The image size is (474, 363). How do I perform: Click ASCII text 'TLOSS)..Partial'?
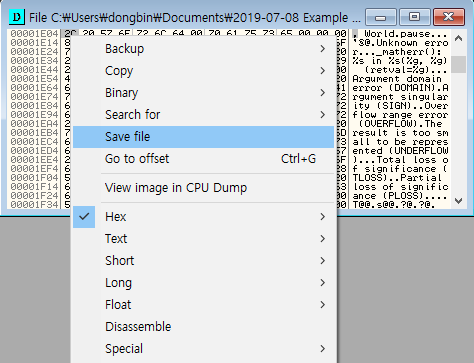pos(397,178)
